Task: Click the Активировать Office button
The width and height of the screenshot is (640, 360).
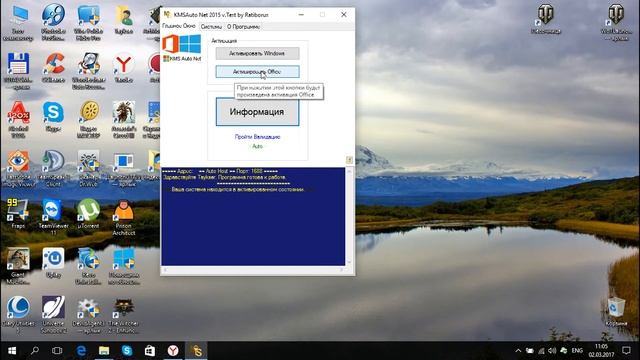Action: click(257, 72)
